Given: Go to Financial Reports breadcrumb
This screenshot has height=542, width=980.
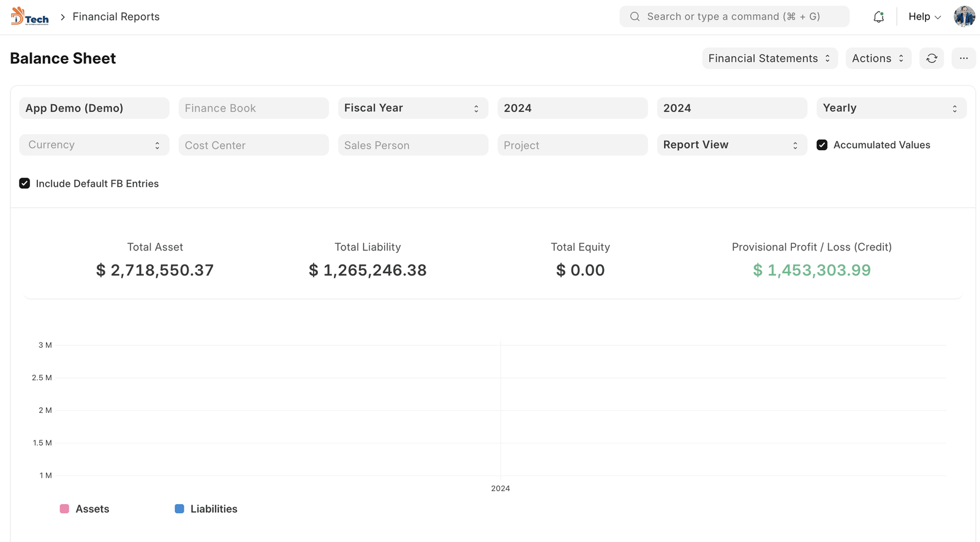Looking at the screenshot, I should [116, 17].
